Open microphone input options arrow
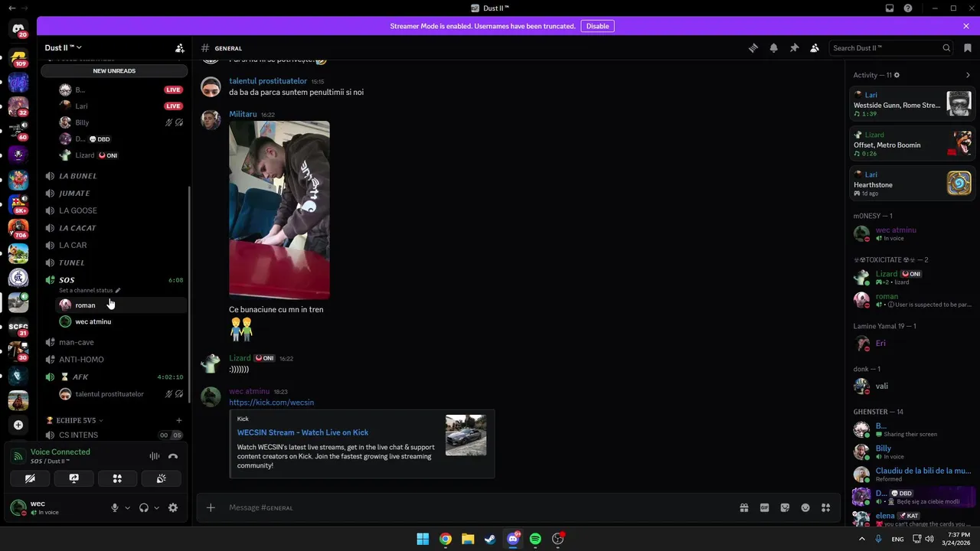This screenshot has width=980, height=551. tap(127, 507)
